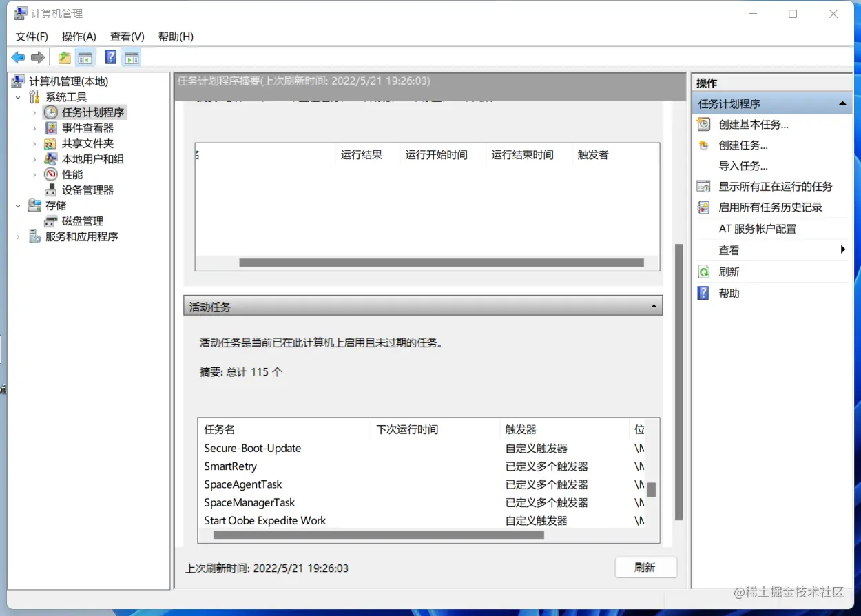Expand the 性能 tree node
The width and height of the screenshot is (861, 616).
pyautogui.click(x=34, y=175)
